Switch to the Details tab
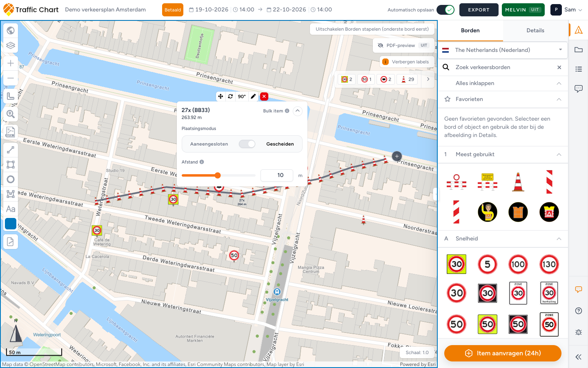The width and height of the screenshot is (588, 368). tap(535, 31)
